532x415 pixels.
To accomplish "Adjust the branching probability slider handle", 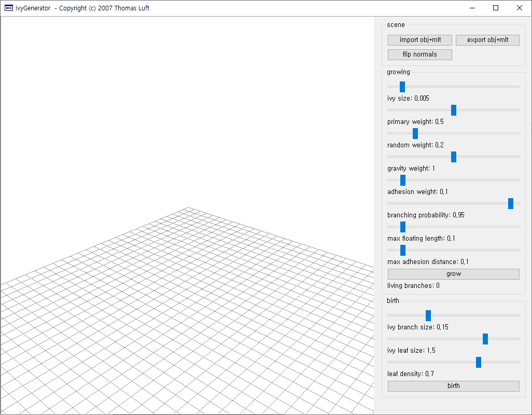I will click(511, 204).
